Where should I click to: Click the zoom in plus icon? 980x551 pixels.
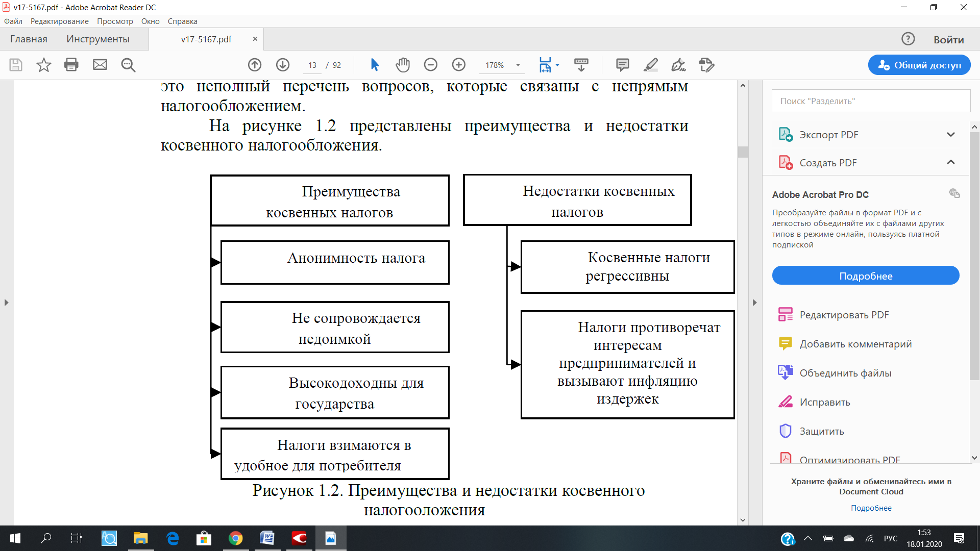pos(459,65)
